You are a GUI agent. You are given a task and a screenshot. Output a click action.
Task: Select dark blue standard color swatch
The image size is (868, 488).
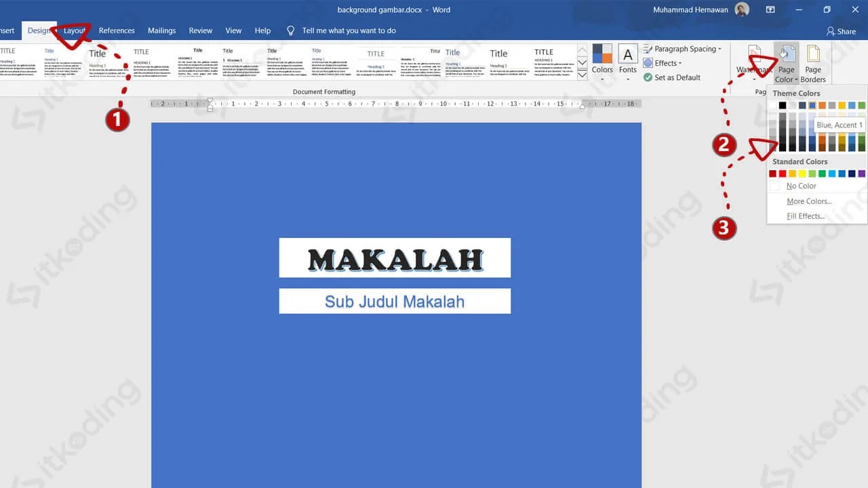pyautogui.click(x=852, y=174)
